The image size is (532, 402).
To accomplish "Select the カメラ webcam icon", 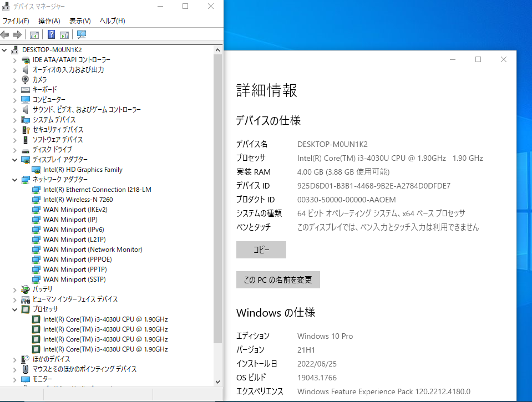I will [x=26, y=80].
